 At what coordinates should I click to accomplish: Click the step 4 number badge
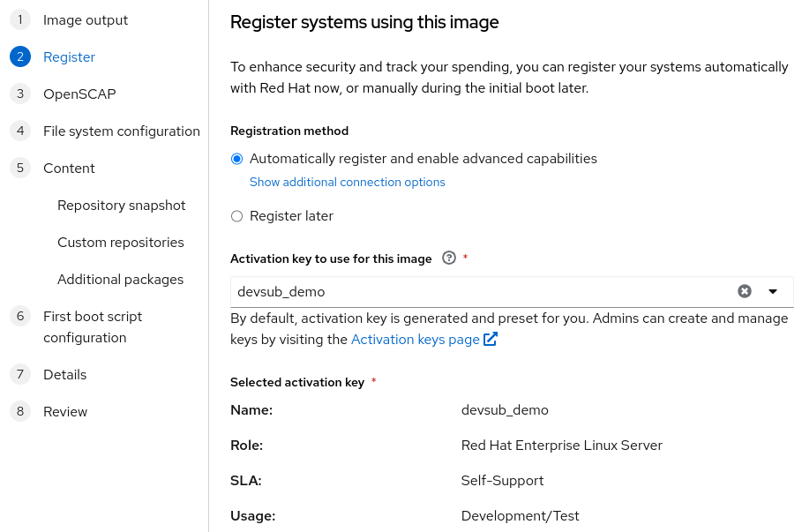(20, 131)
